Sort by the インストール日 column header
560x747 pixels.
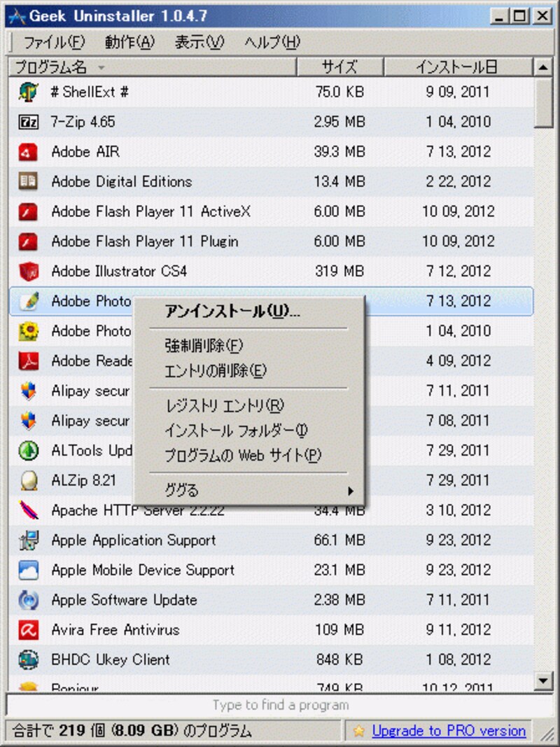[x=458, y=67]
